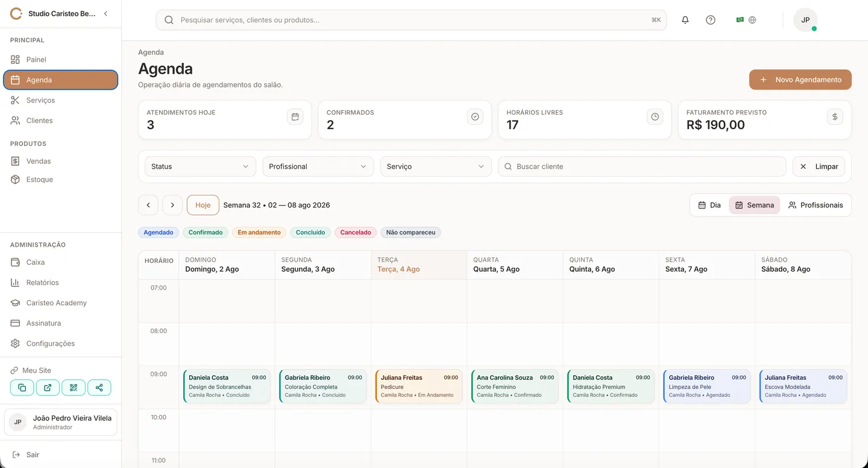Navigate to Estoque in the sidebar
Viewport: 868px width, 468px height.
coord(61,180)
